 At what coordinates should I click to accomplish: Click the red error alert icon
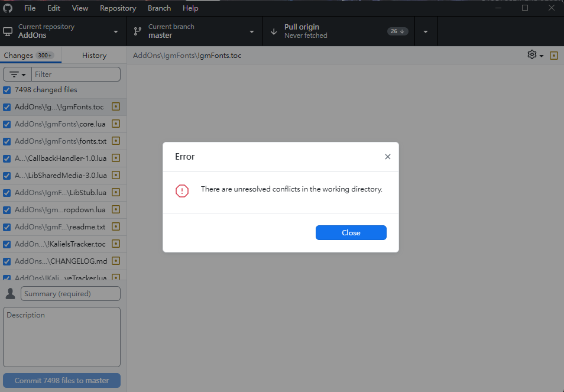182,190
